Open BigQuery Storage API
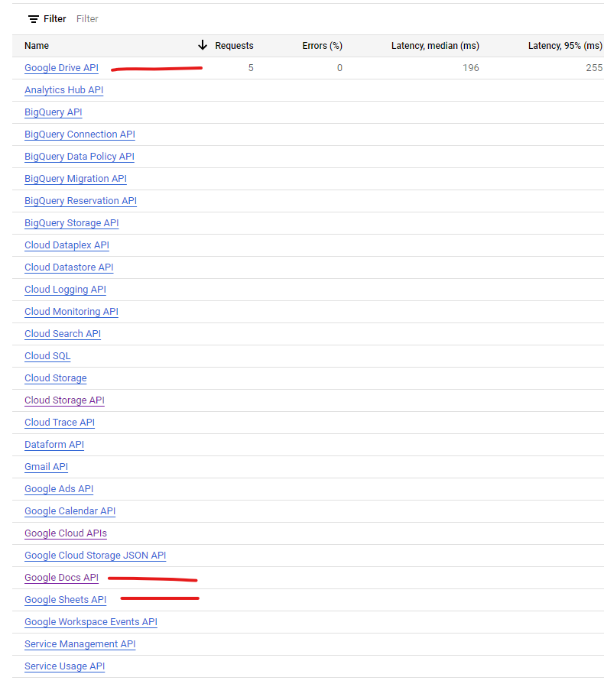This screenshot has height=700, width=604. (x=71, y=223)
